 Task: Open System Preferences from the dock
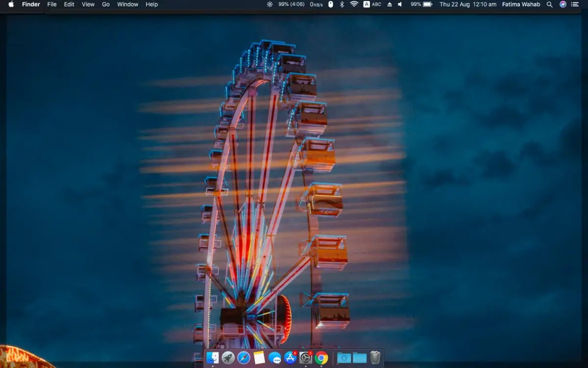[x=306, y=358]
